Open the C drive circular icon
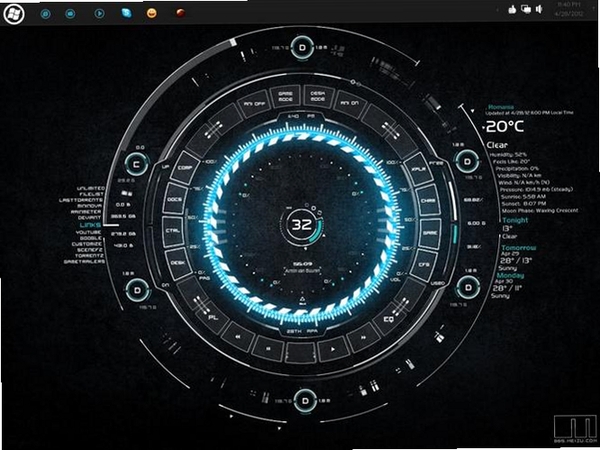600x450 pixels. point(136,164)
